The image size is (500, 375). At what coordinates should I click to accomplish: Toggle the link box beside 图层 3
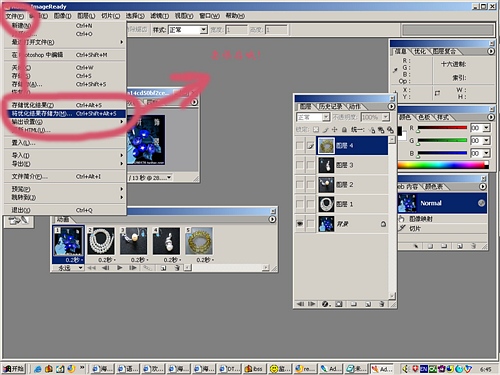tap(310, 165)
